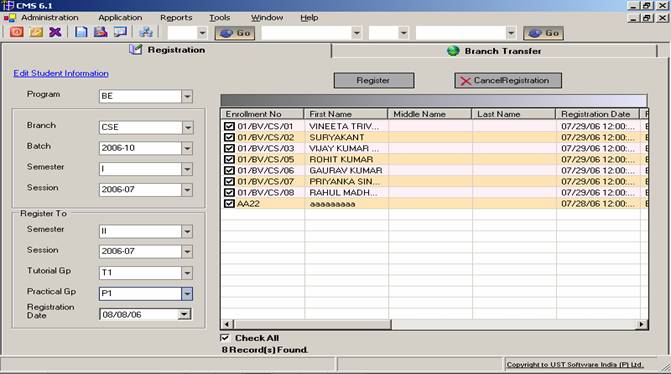
Task: Click the Middle Name column header
Action: pos(430,114)
